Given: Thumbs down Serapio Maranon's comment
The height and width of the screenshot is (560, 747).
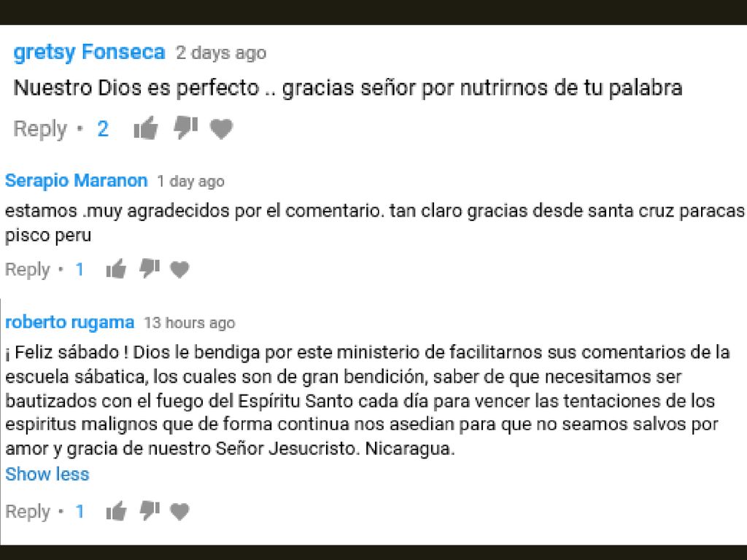Looking at the screenshot, I should (149, 268).
